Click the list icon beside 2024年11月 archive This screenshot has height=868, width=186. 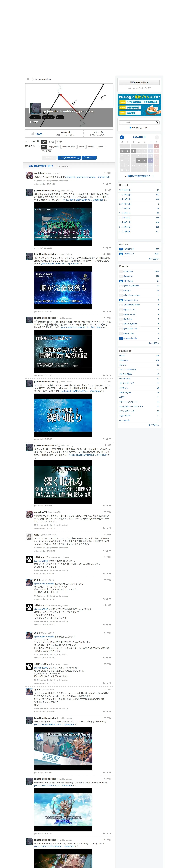pyautogui.click(x=121, y=254)
